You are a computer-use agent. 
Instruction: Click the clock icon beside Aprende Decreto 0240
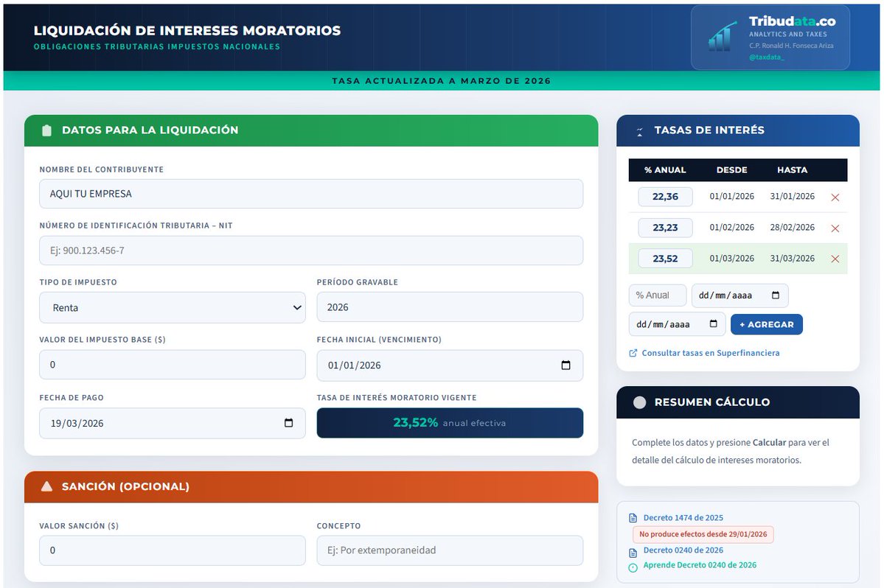pyautogui.click(x=633, y=567)
